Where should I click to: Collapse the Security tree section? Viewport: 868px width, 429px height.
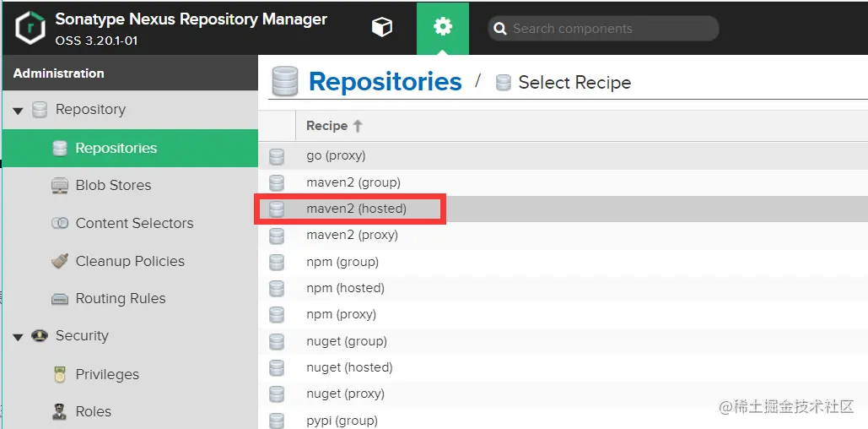coord(19,336)
